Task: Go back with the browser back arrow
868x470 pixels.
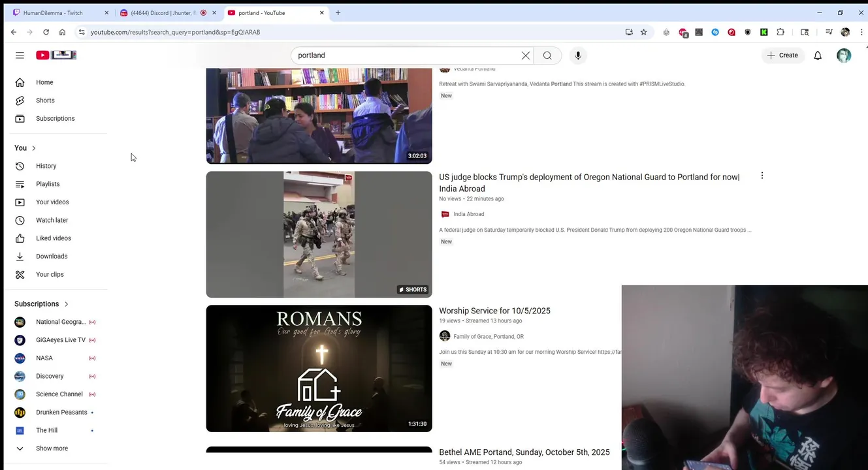Action: point(14,32)
